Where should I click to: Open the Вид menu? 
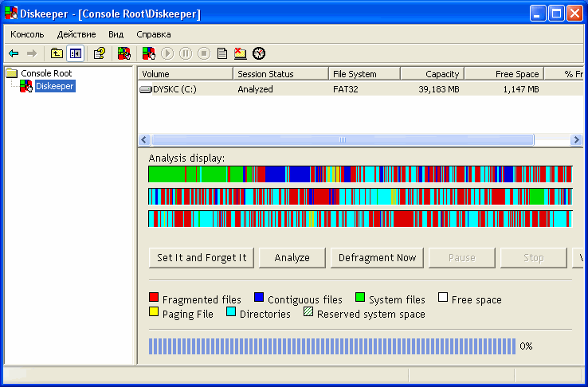[x=116, y=34]
